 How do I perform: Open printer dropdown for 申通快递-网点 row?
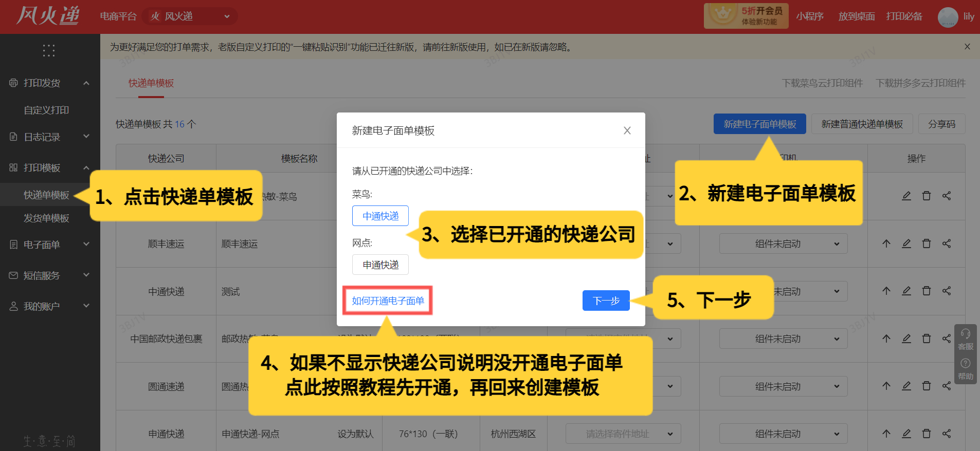pyautogui.click(x=784, y=434)
